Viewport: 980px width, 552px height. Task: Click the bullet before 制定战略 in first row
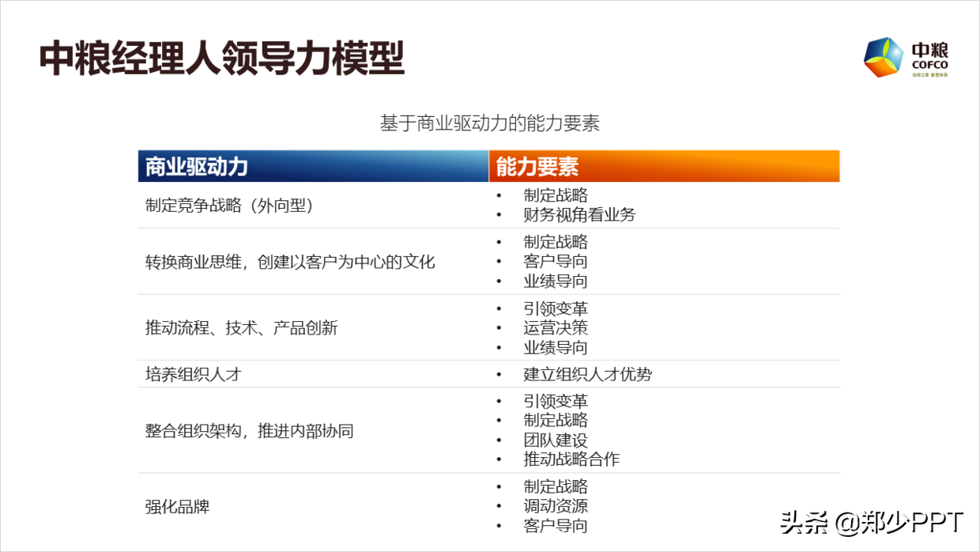point(499,195)
